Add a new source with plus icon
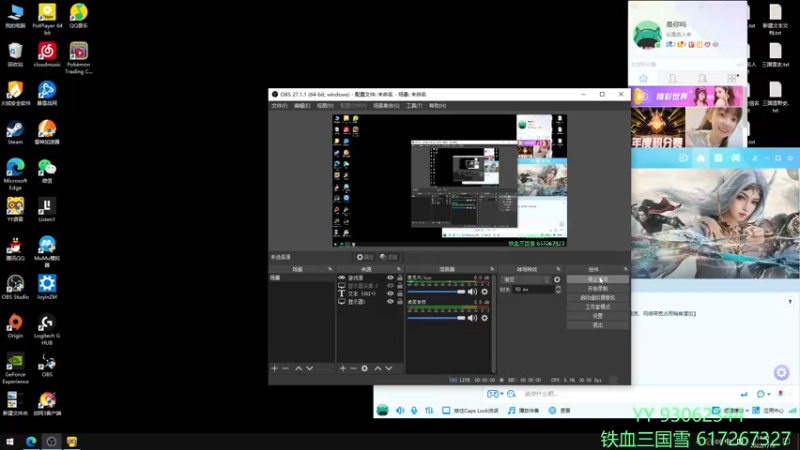Screen dimensions: 800x450 click(343, 368)
